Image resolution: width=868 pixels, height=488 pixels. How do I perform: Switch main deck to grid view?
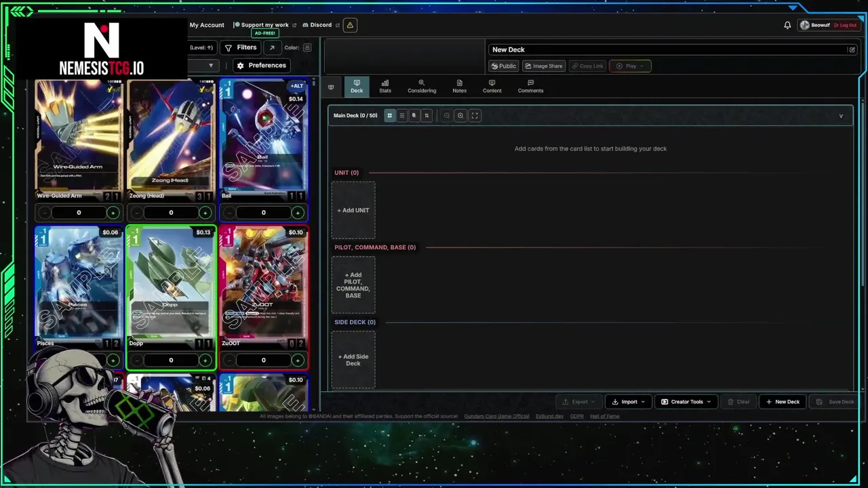tap(389, 116)
